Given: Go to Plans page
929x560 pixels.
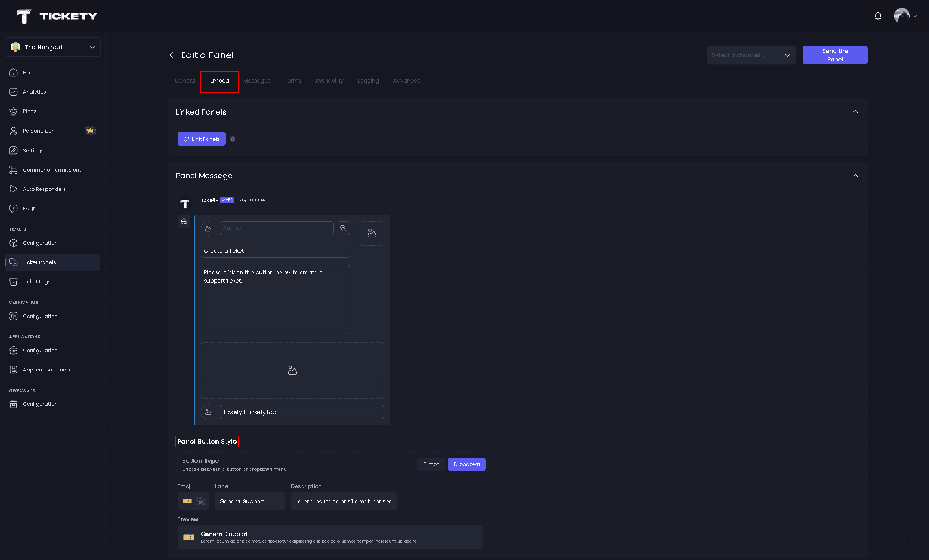Looking at the screenshot, I should [52, 111].
